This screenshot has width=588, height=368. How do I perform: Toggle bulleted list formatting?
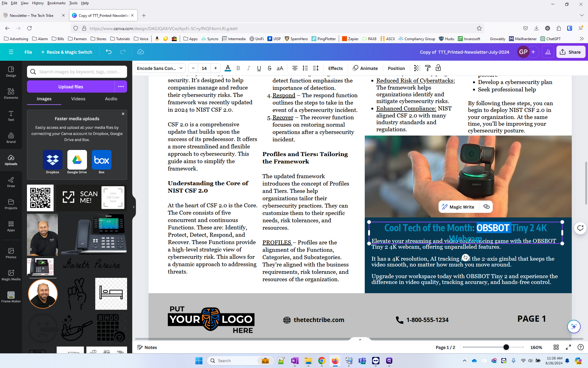305,68
